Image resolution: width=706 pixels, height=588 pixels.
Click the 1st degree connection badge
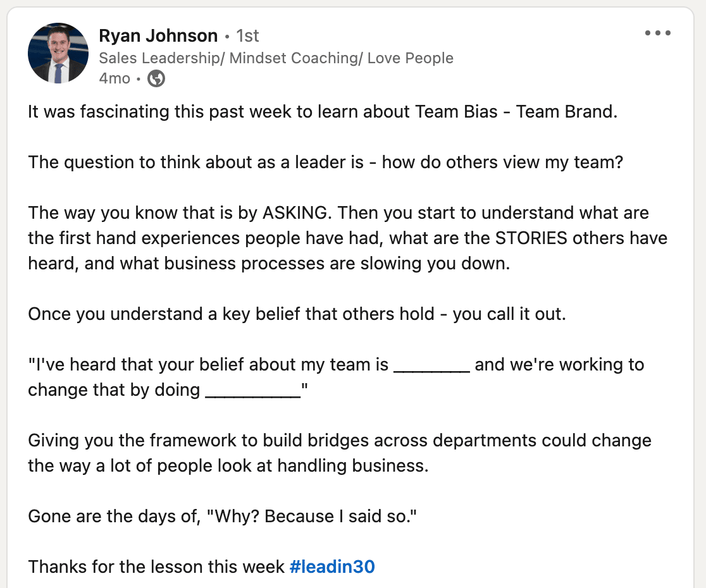(x=247, y=35)
